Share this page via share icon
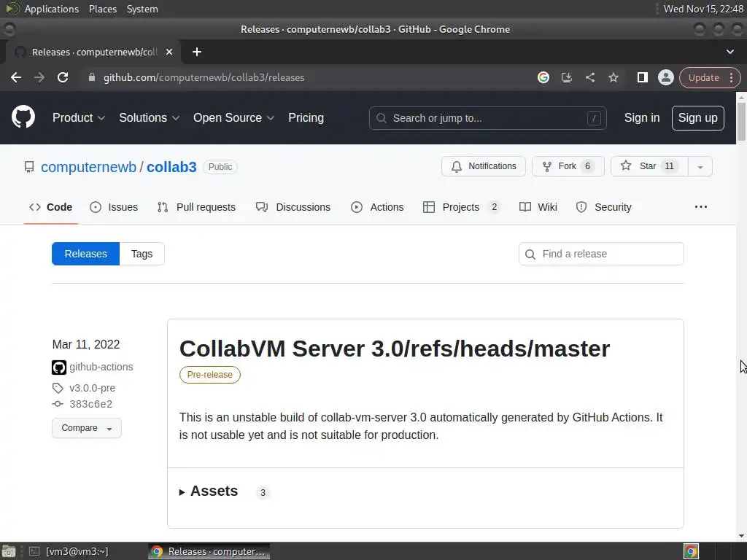 pos(589,77)
